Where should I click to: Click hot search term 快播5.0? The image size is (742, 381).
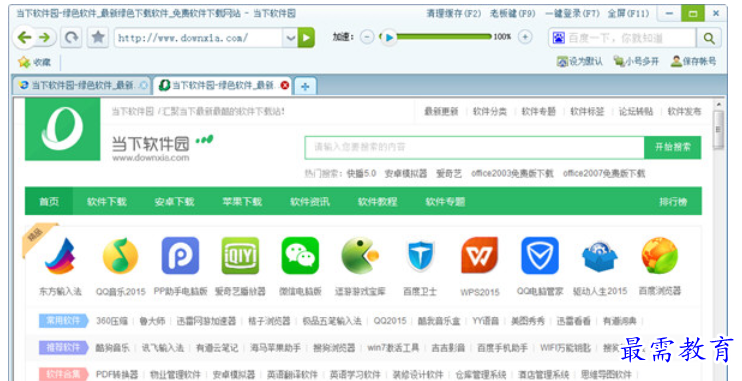click(361, 174)
